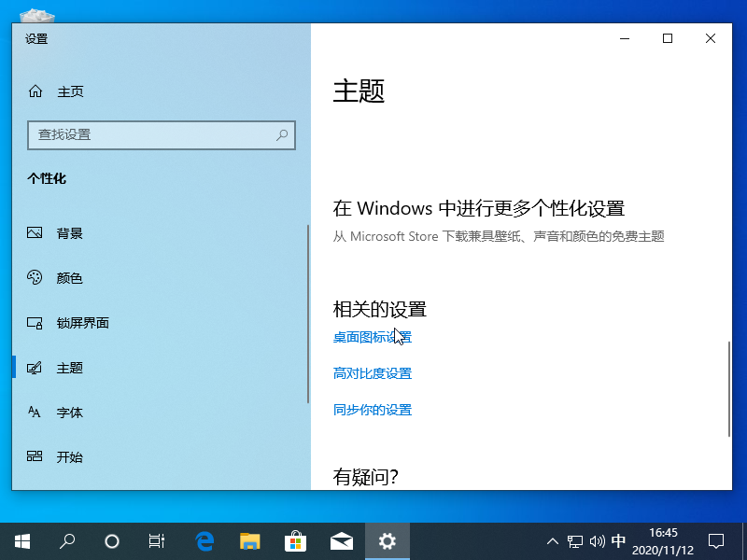This screenshot has width=747, height=560.
Task: Click the search magnifier in the settings search box
Action: 282,135
